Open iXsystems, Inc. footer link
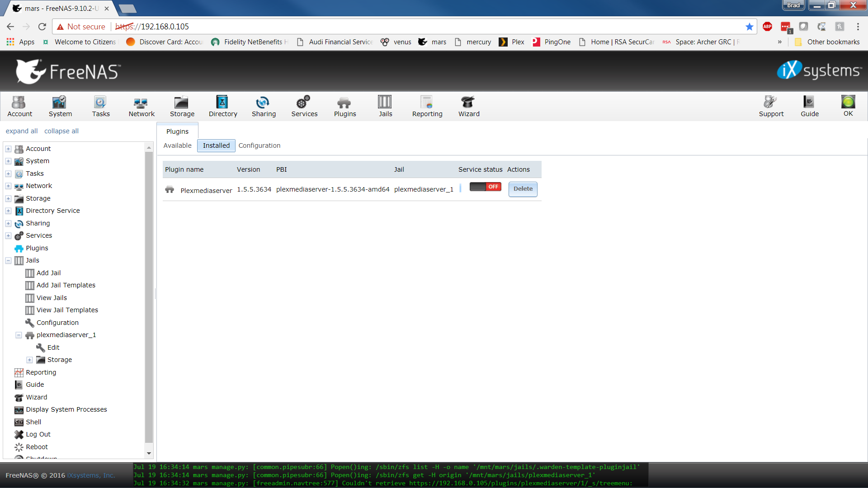The height and width of the screenshot is (488, 868). tap(91, 475)
